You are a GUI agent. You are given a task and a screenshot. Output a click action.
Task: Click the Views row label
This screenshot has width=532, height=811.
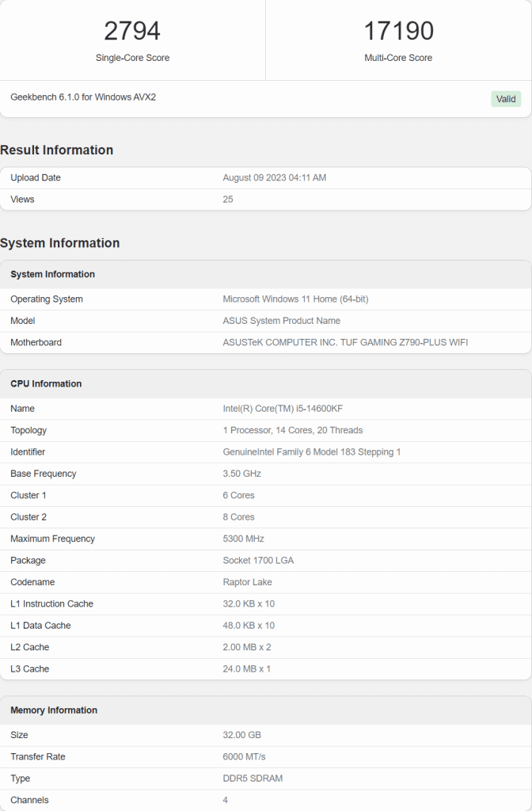[22, 200]
